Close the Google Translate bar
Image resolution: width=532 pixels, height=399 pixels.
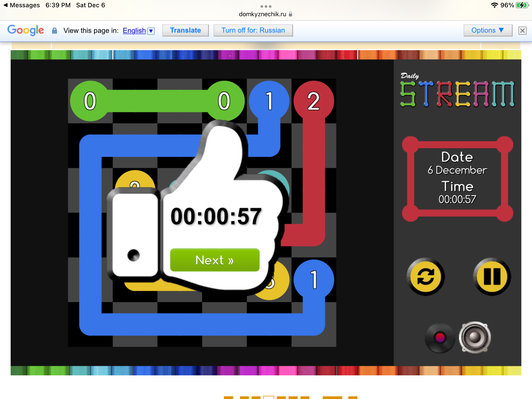click(x=522, y=31)
